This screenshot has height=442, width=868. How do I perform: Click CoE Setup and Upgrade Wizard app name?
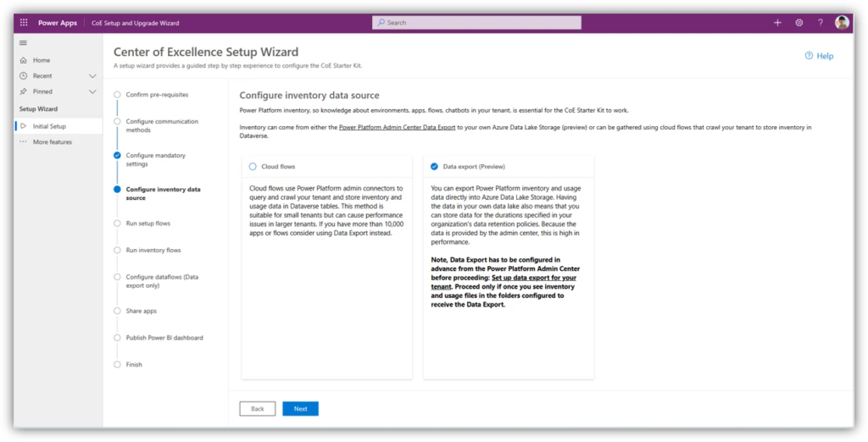click(135, 23)
